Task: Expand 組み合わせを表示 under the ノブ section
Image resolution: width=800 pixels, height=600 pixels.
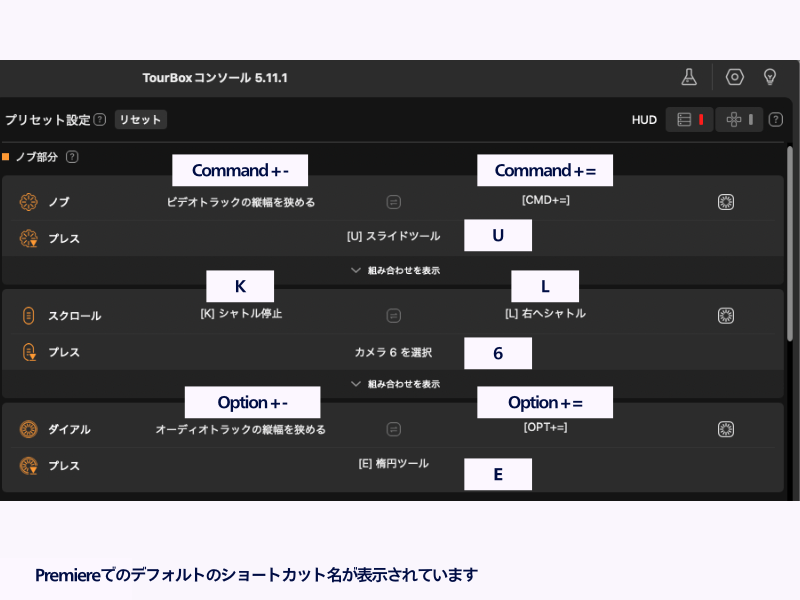Action: click(395, 270)
